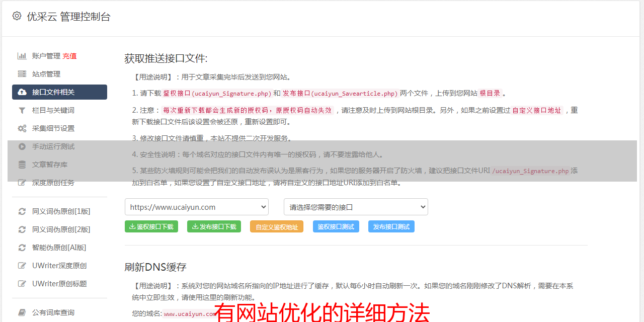Click the server icon for 站点管理

[22, 74]
